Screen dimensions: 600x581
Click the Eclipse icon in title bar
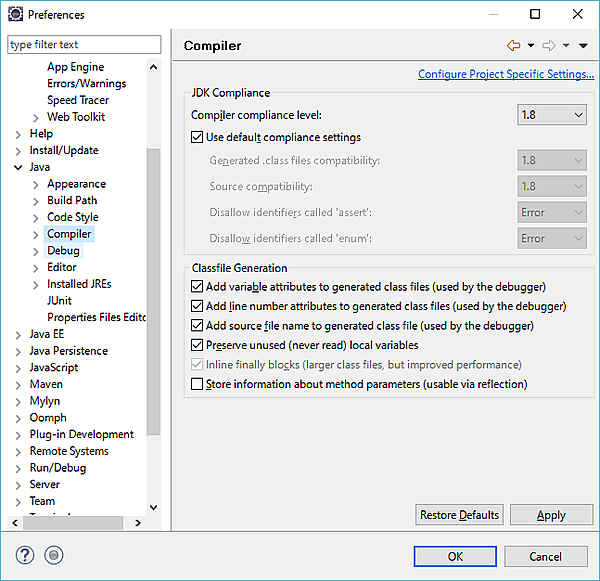(x=14, y=14)
